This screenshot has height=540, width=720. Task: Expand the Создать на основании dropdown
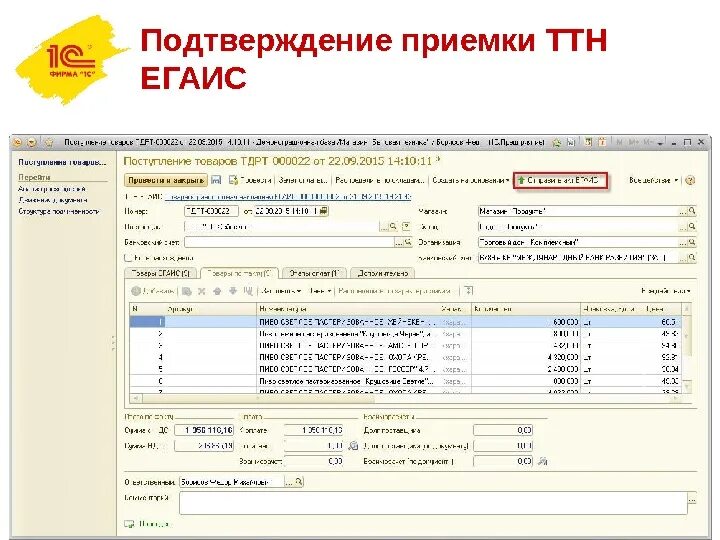471,180
